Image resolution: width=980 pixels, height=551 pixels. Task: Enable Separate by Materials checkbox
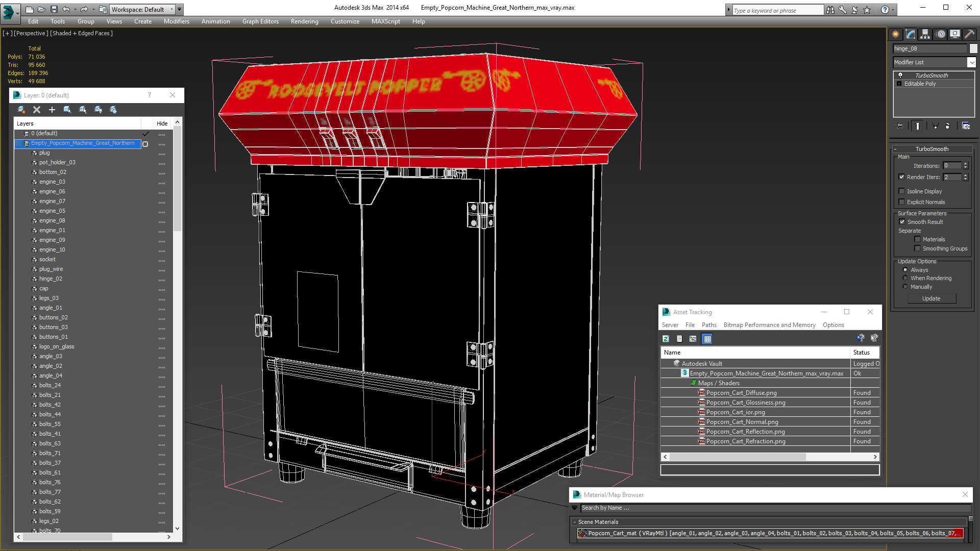coord(917,239)
